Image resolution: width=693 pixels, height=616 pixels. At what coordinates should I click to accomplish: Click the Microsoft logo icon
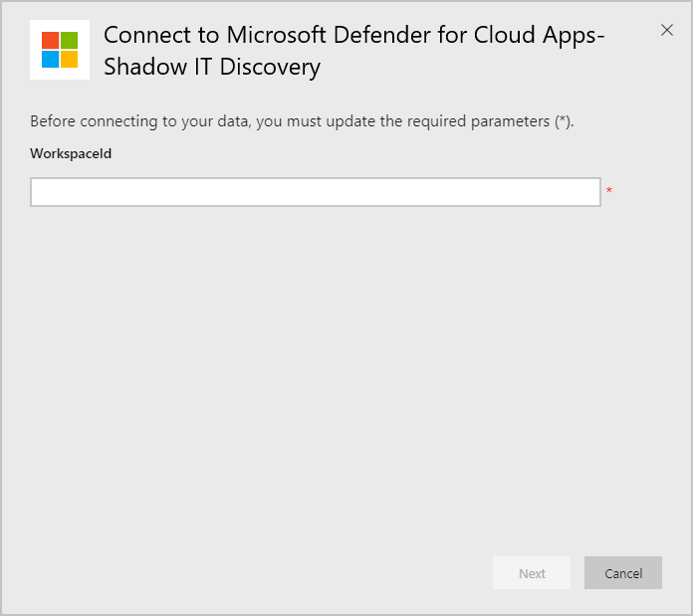coord(60,50)
